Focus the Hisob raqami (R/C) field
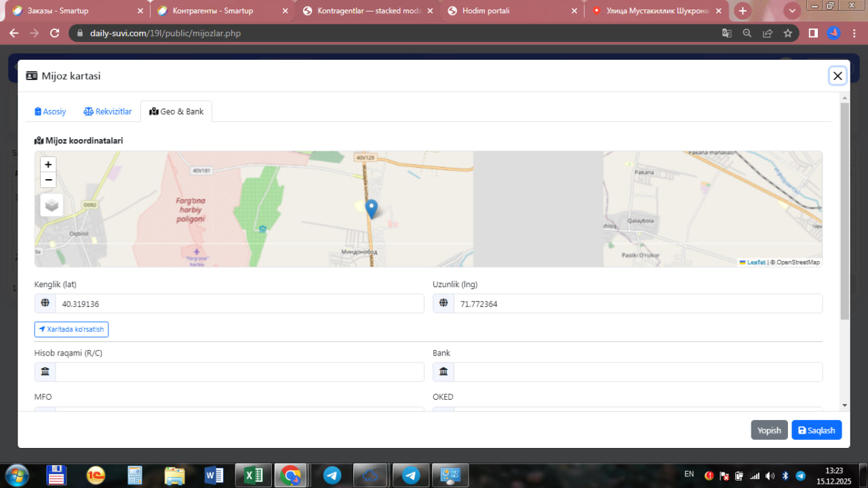868x488 pixels. 239,372
